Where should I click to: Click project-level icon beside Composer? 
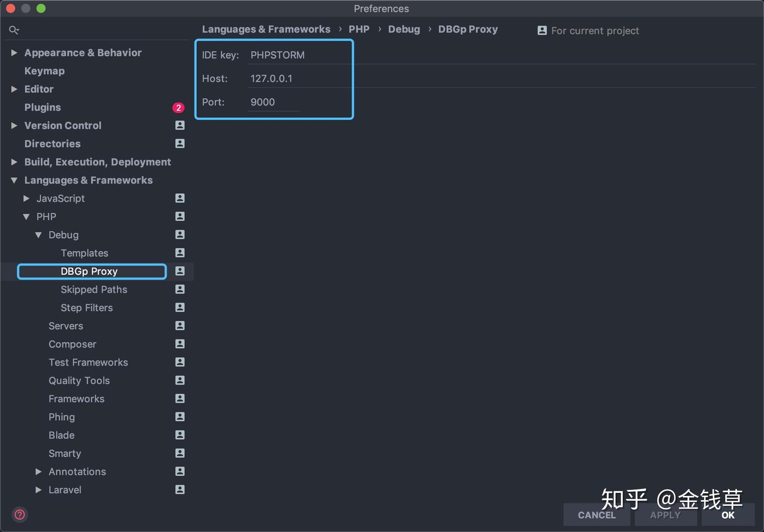180,344
